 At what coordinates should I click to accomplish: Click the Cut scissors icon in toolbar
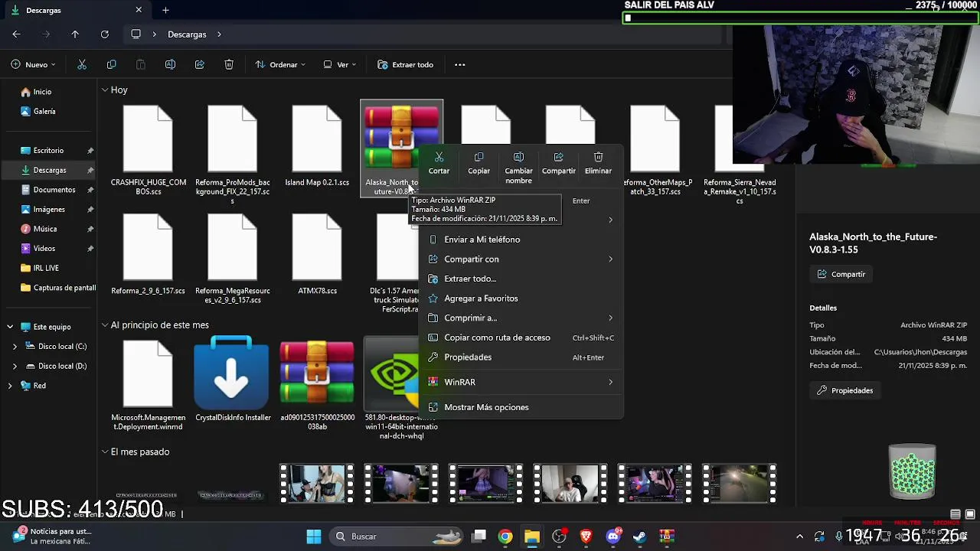pyautogui.click(x=82, y=65)
